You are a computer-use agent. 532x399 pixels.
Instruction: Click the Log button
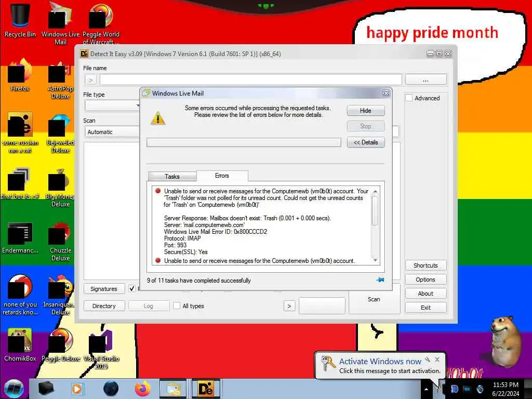click(x=149, y=305)
